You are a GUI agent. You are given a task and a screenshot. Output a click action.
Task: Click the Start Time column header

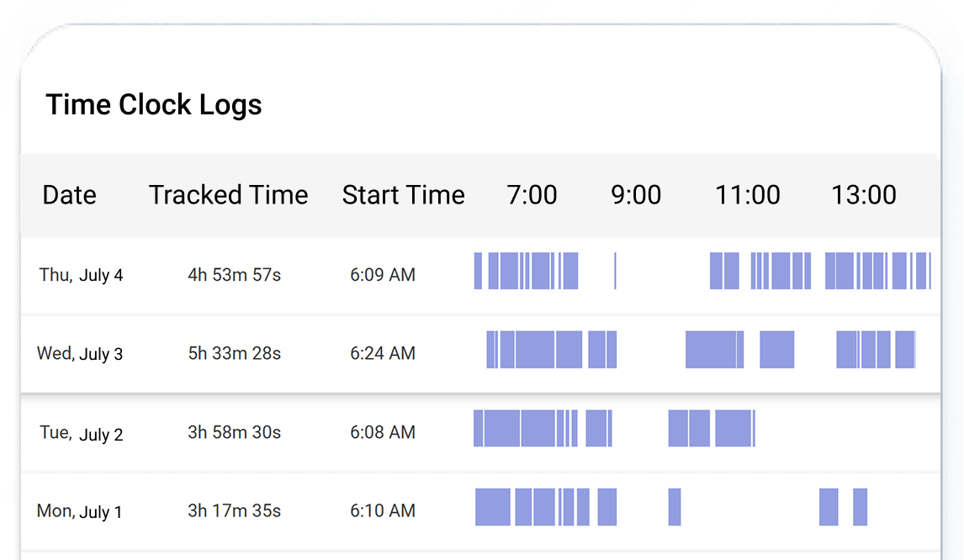coord(403,195)
